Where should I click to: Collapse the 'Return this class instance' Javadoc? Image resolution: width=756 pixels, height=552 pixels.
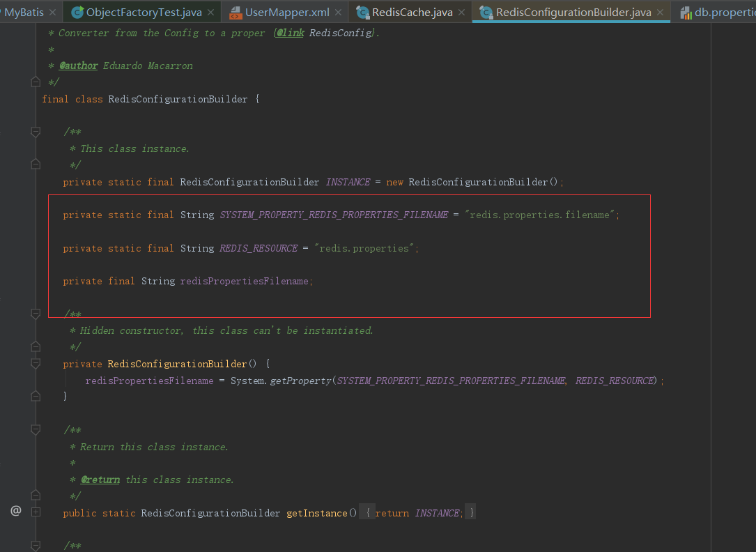point(36,429)
